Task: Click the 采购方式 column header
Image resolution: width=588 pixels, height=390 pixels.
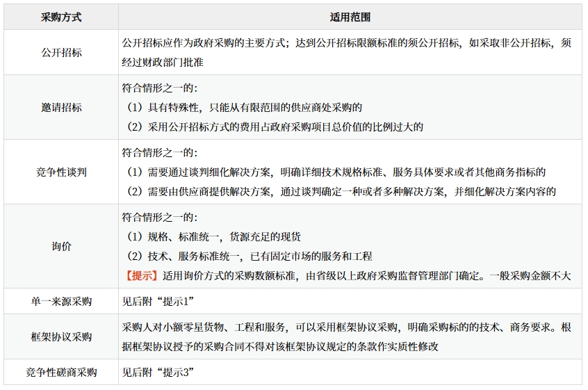Action: (x=60, y=17)
